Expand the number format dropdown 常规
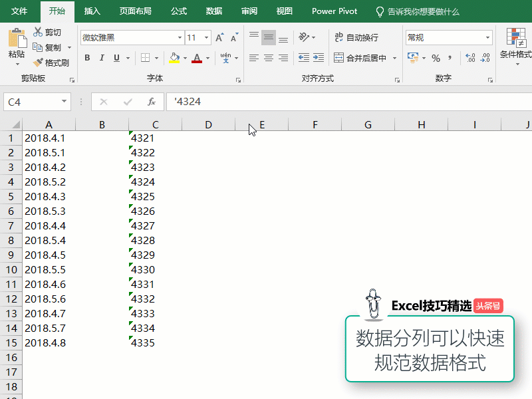The height and width of the screenshot is (399, 532). [487, 38]
